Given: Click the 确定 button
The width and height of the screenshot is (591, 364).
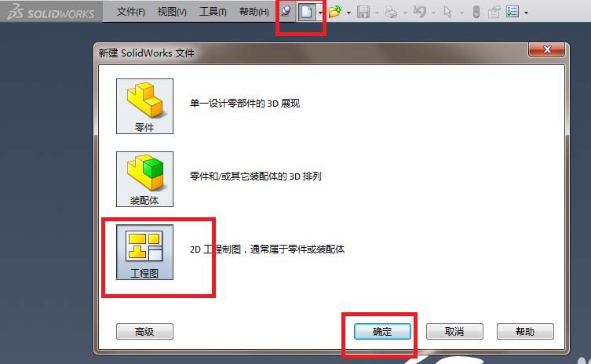Looking at the screenshot, I should point(382,332).
